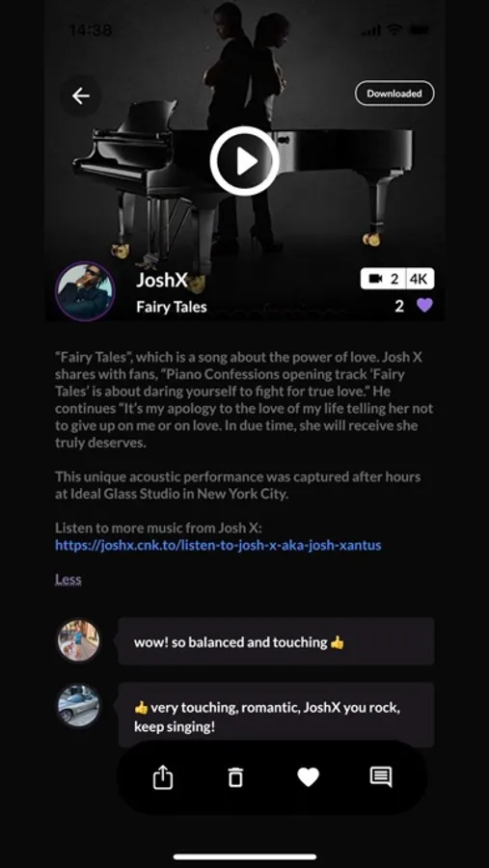Open the joshx.cnk.to listen link
Image resolution: width=489 pixels, height=868 pixels.
(218, 545)
